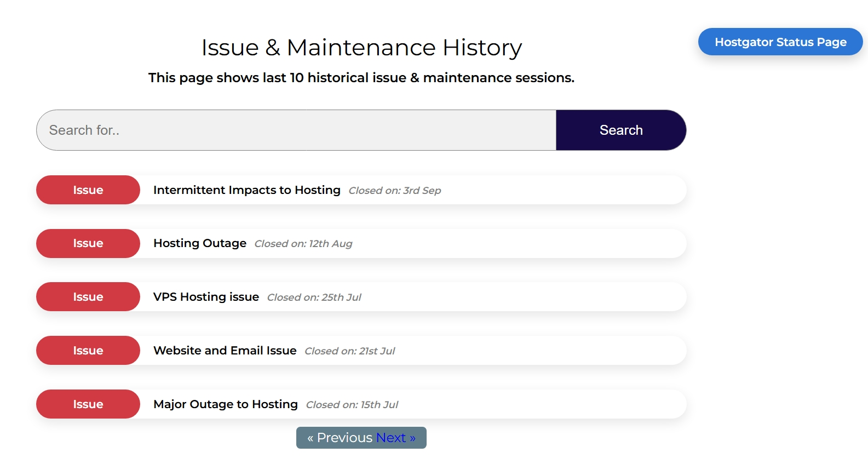Screen dimensions: 868x458
Task: Open the Hostgator Status Page button
Action: tap(780, 42)
